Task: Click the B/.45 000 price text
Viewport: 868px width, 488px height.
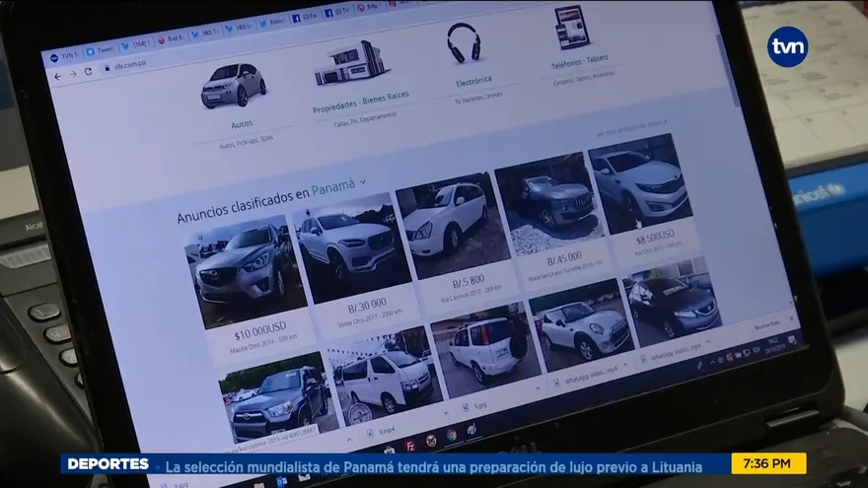Action: pos(564,258)
